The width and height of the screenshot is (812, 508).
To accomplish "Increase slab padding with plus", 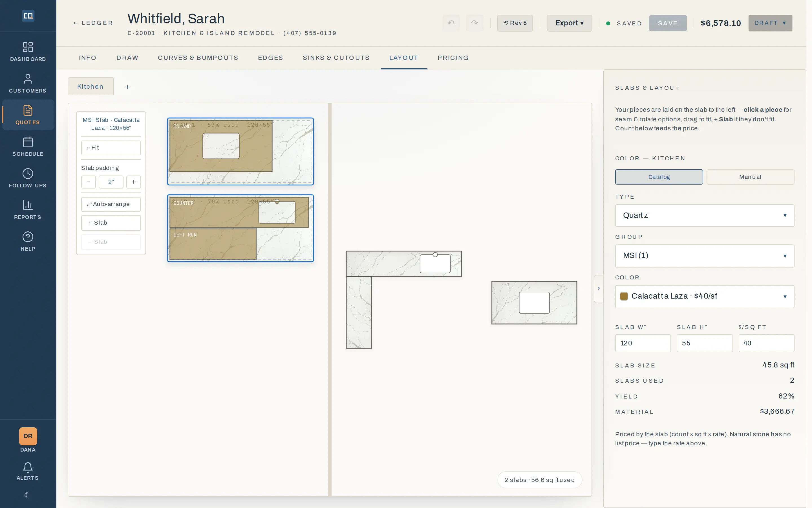I will point(134,182).
